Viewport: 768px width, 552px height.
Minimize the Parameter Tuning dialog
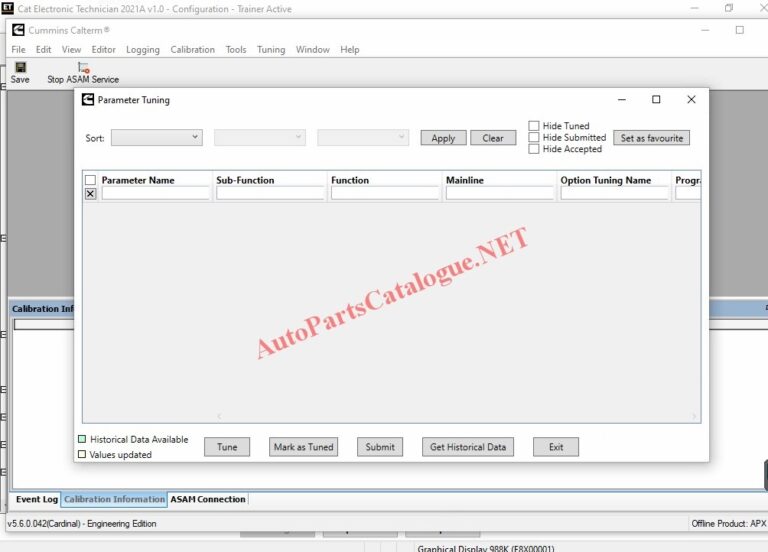622,99
